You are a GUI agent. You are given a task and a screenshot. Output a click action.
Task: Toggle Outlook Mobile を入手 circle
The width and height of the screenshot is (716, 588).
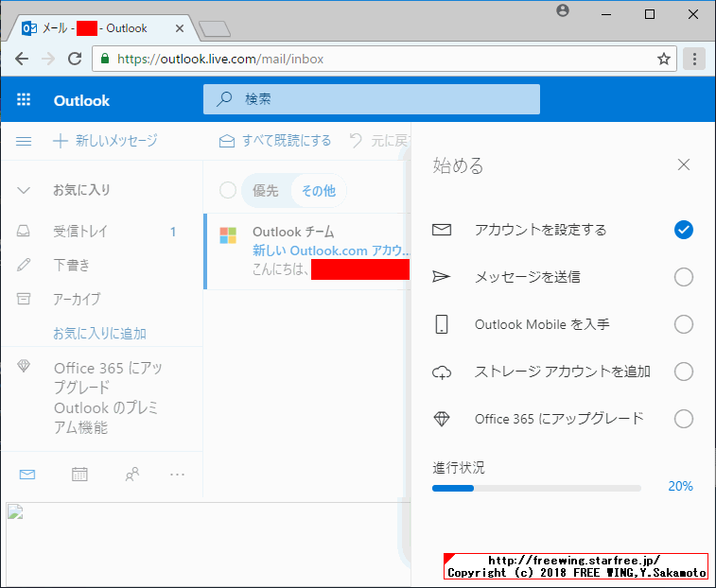[684, 324]
